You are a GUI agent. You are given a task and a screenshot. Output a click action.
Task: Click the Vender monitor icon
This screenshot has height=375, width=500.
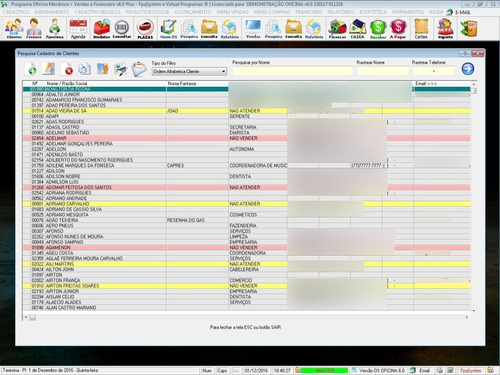[x=253, y=29]
